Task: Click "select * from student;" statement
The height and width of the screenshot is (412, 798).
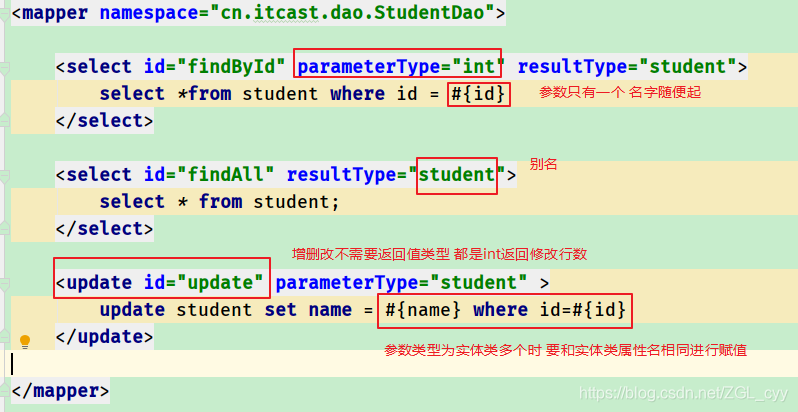Action: pos(219,202)
